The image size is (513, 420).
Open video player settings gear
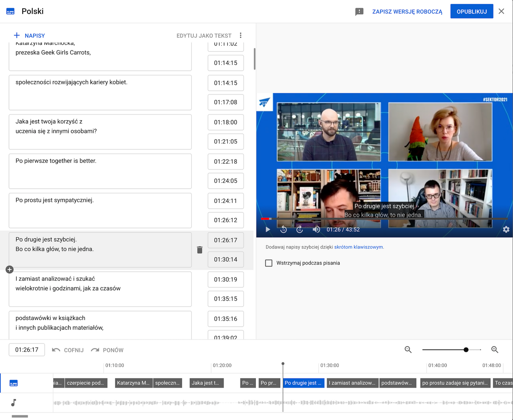pyautogui.click(x=506, y=229)
